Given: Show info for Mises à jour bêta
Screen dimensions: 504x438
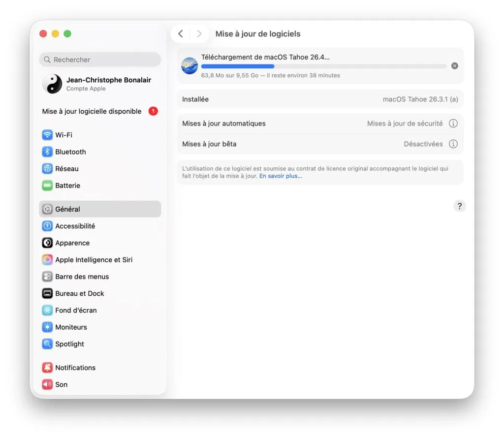Looking at the screenshot, I should click(453, 144).
